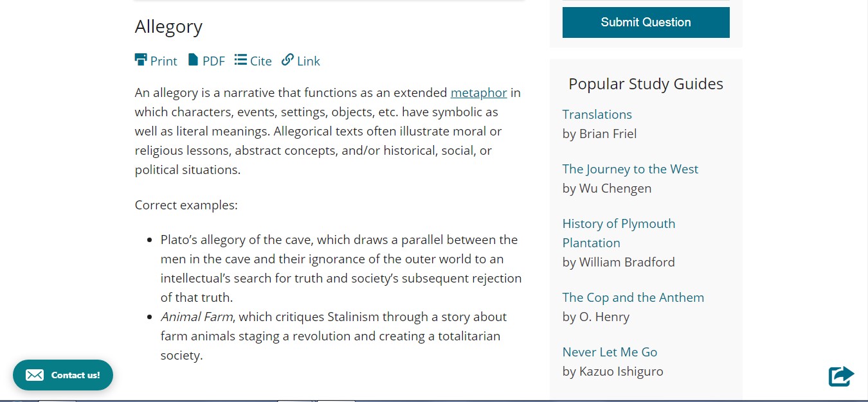Open the Print text link
Image resolution: width=868 pixels, height=402 pixels.
163,61
